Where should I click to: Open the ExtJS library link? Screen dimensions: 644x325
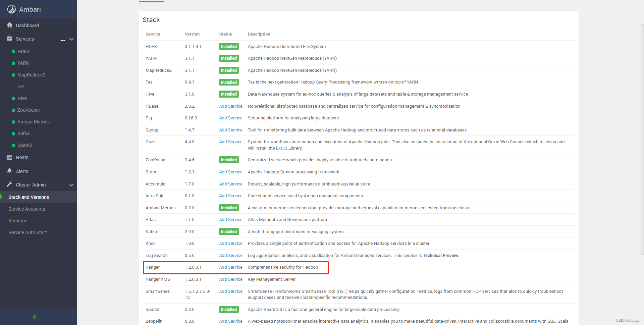coord(281,148)
